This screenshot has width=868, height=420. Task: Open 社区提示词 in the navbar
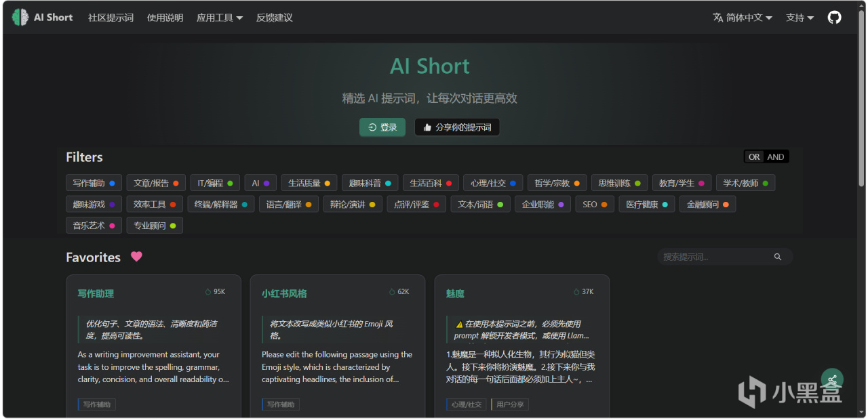pos(111,18)
